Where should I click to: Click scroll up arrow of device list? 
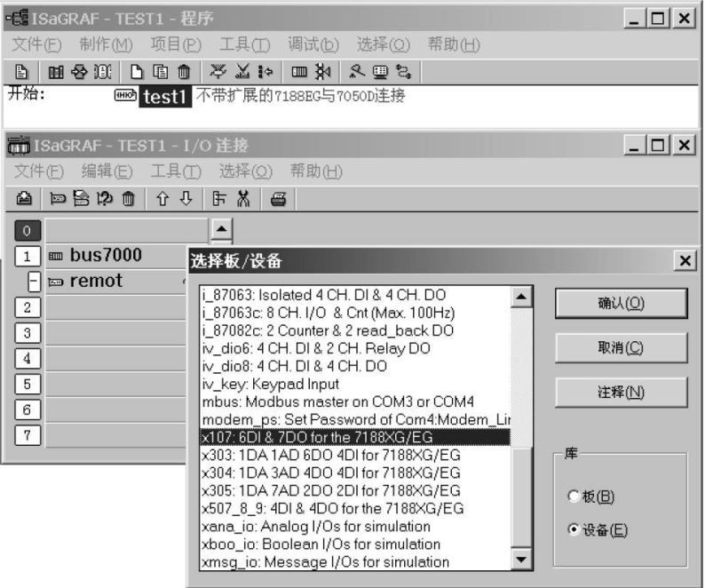point(521,297)
